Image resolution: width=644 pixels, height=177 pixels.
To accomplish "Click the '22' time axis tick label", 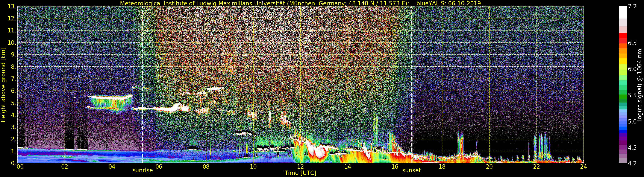I will [536, 167].
